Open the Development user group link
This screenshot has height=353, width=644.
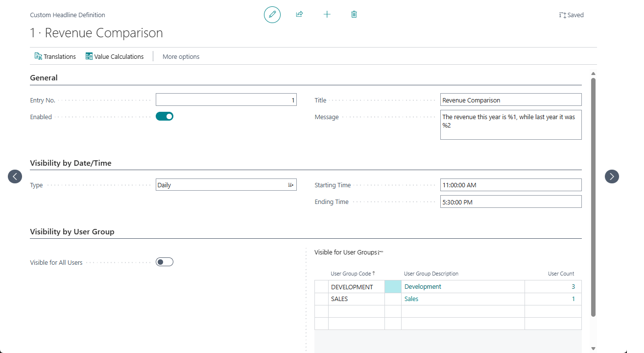coord(423,287)
